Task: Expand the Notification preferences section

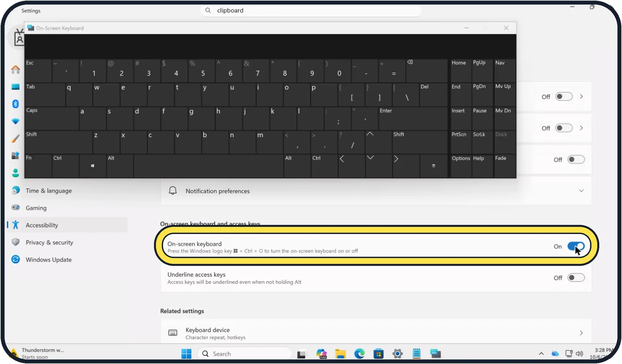Action: 376,191
